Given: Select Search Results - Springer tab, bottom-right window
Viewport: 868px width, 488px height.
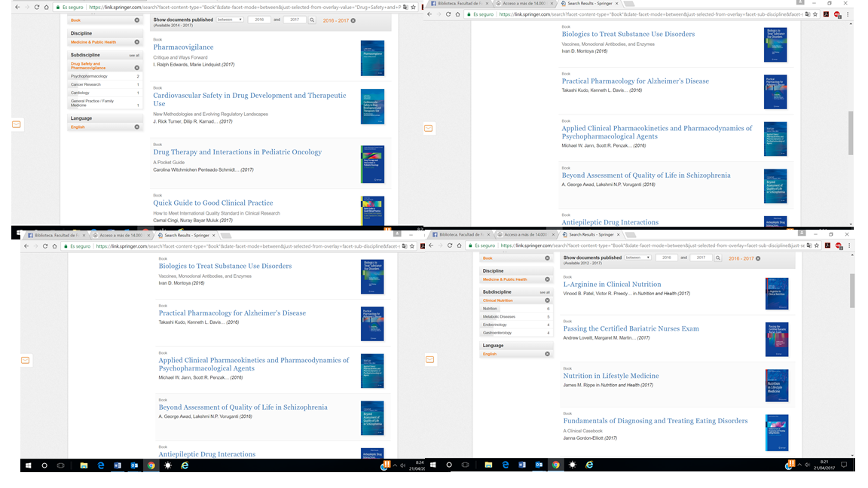Looking at the screenshot, I should tap(591, 235).
